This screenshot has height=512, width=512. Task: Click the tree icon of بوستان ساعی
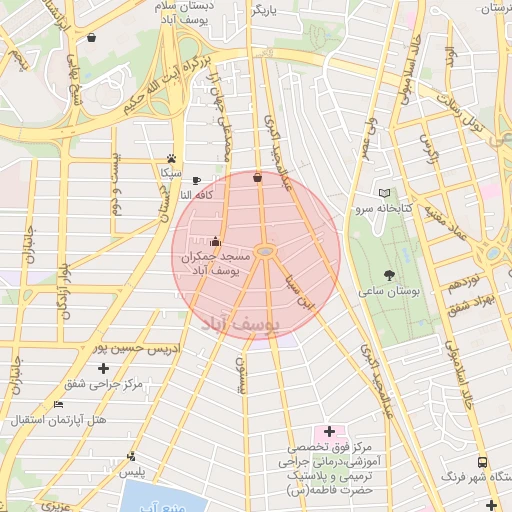389,275
